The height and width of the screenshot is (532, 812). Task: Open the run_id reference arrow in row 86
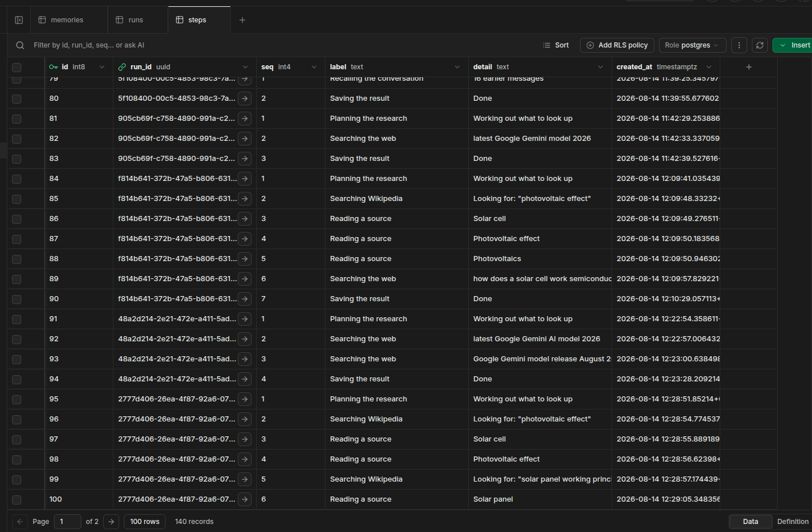click(x=245, y=219)
